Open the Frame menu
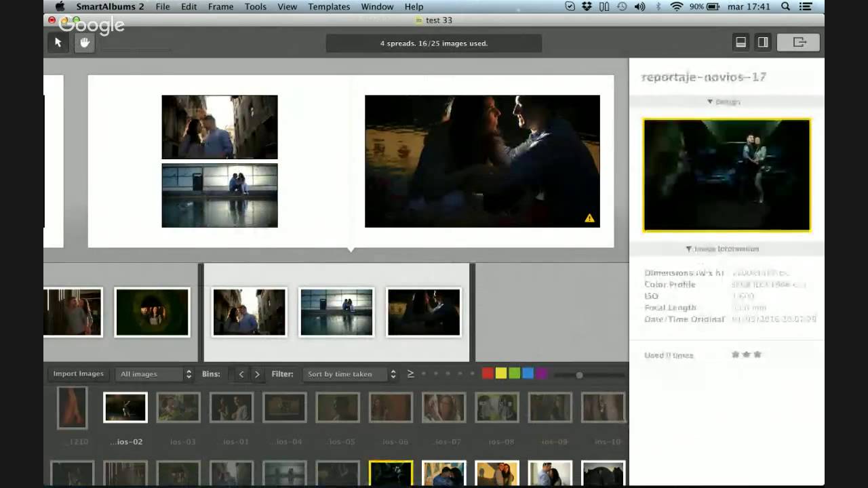 point(220,6)
